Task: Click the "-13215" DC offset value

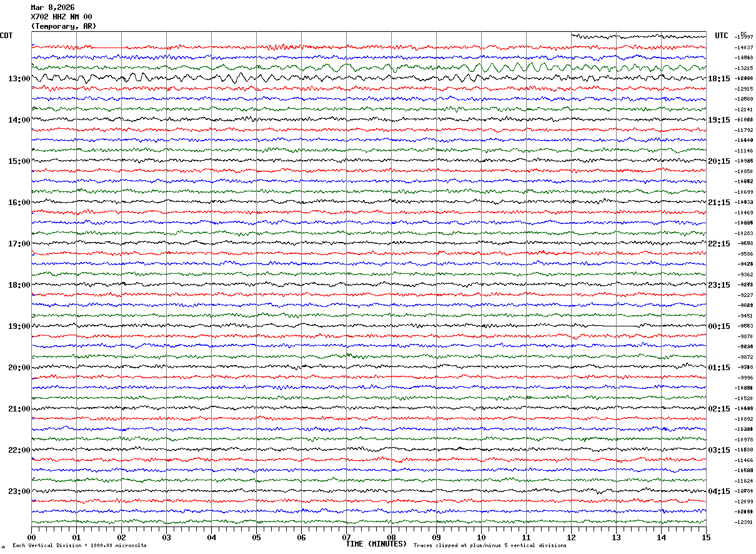Action: point(744,68)
